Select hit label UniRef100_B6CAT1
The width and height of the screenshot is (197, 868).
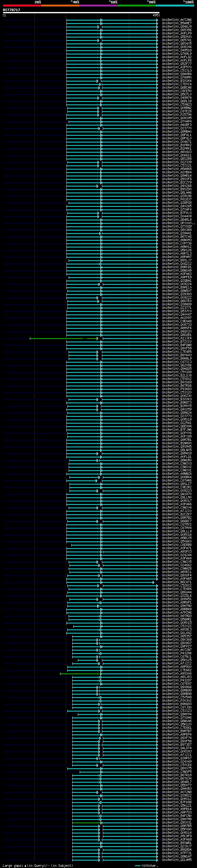pos(177,582)
